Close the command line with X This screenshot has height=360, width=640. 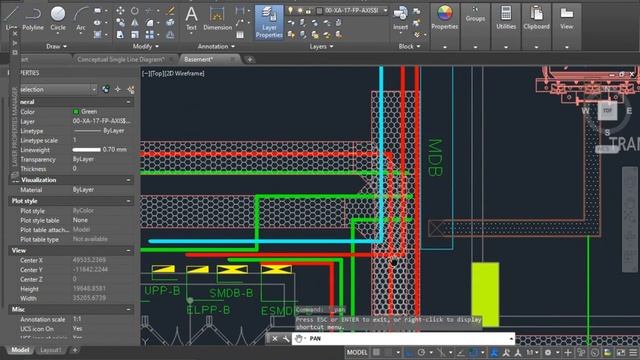pyautogui.click(x=275, y=338)
